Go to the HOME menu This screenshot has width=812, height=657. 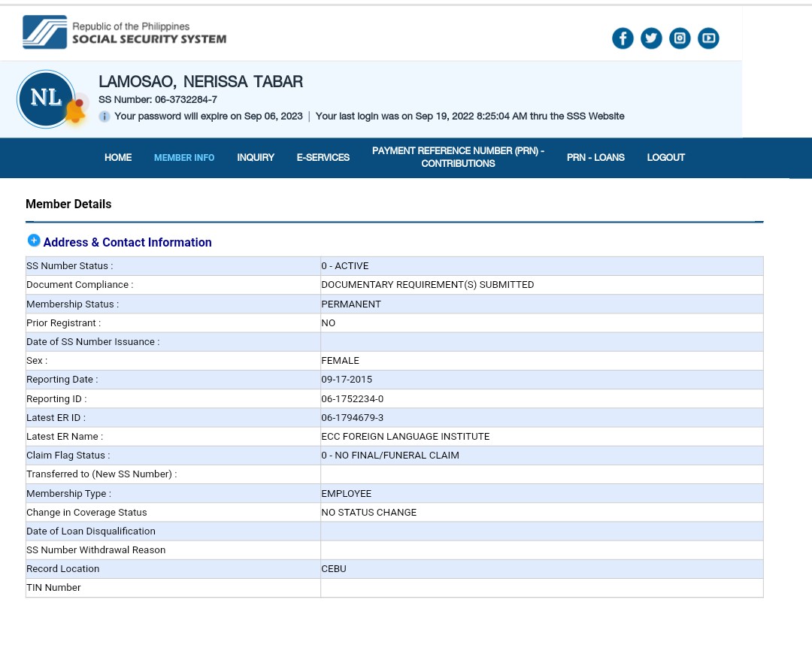[118, 158]
